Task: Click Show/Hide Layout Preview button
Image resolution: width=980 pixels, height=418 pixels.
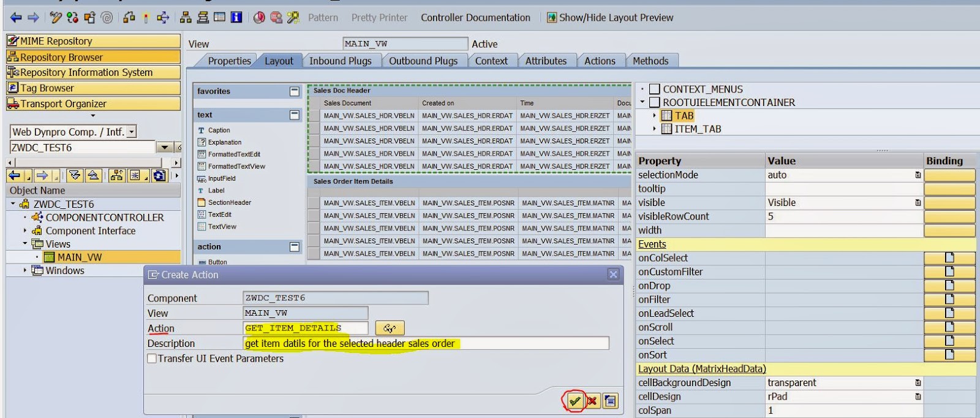Action: coord(609,18)
